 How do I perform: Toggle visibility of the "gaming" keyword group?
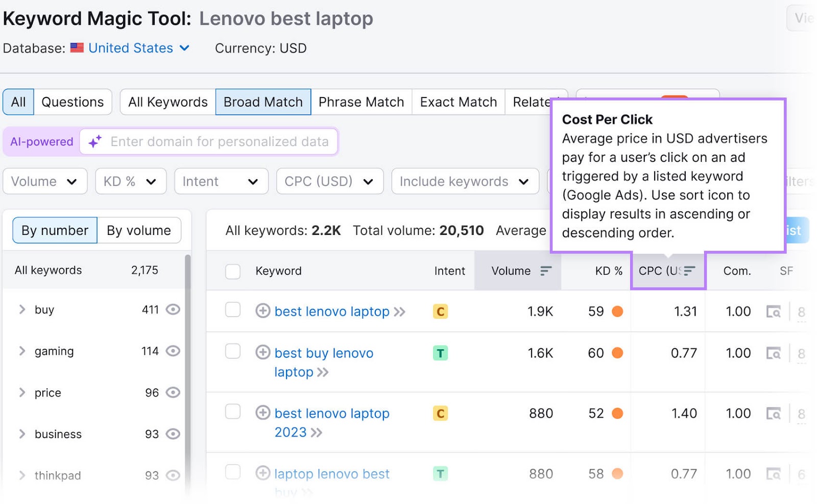[174, 351]
